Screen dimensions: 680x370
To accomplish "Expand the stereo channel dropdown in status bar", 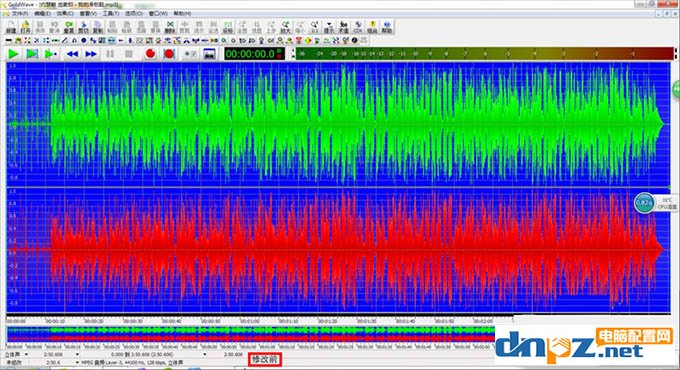I will coord(27,354).
